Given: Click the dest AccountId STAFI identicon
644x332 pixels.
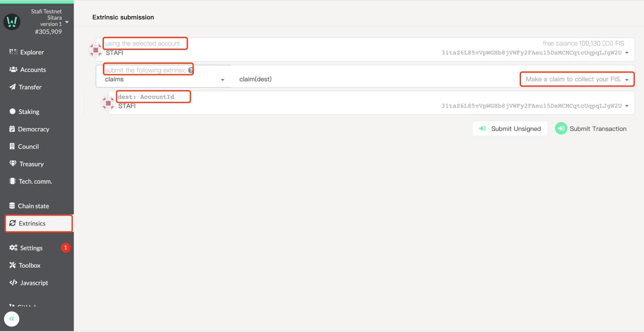Looking at the screenshot, I should point(108,103).
